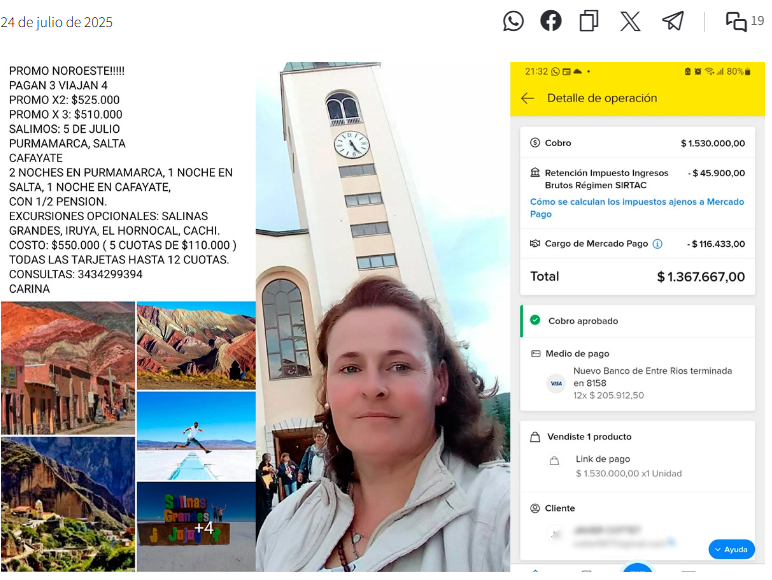Click the green check beside Cobro aprobado
The image size is (772, 580).
pos(535,321)
